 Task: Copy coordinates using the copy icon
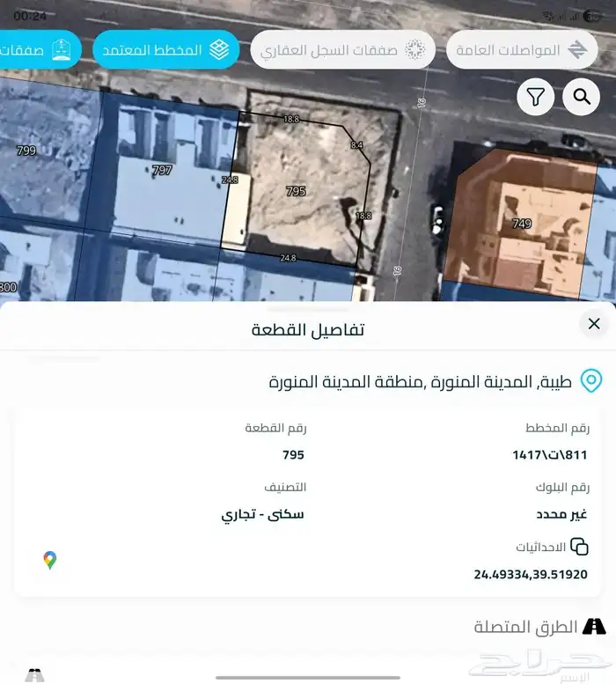coord(579,546)
